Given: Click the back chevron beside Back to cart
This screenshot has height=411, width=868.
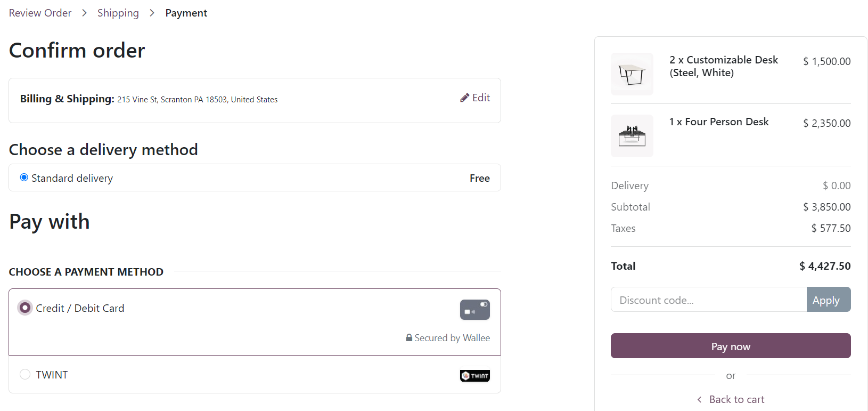Looking at the screenshot, I should click(x=699, y=400).
